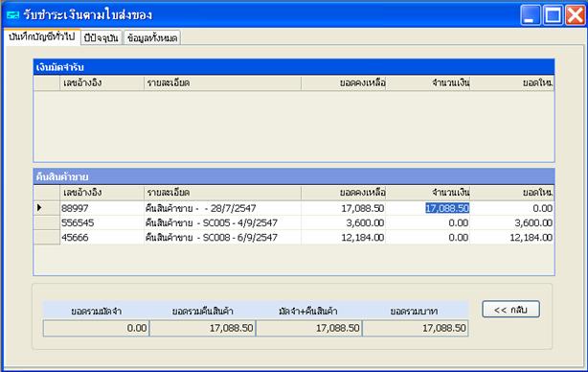The image size is (588, 372).
Task: Click ยอดใหม่ cell 12,184.00
Action: pyautogui.click(x=512, y=238)
